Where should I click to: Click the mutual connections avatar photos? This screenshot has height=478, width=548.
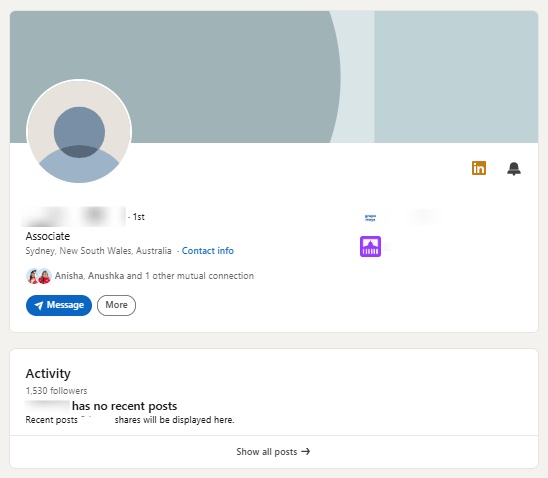(x=39, y=276)
